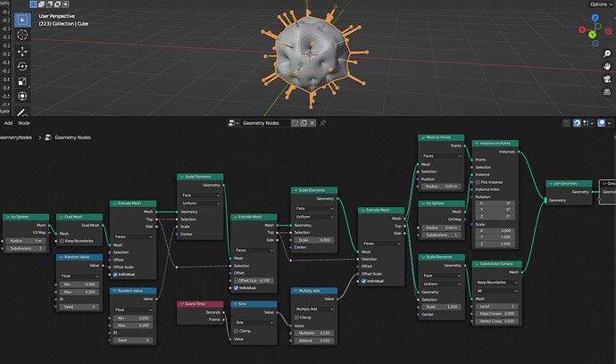Image resolution: width=616 pixels, height=364 pixels.
Task: Enable Clamp checkbox in Multiply Add node
Action: (296, 318)
